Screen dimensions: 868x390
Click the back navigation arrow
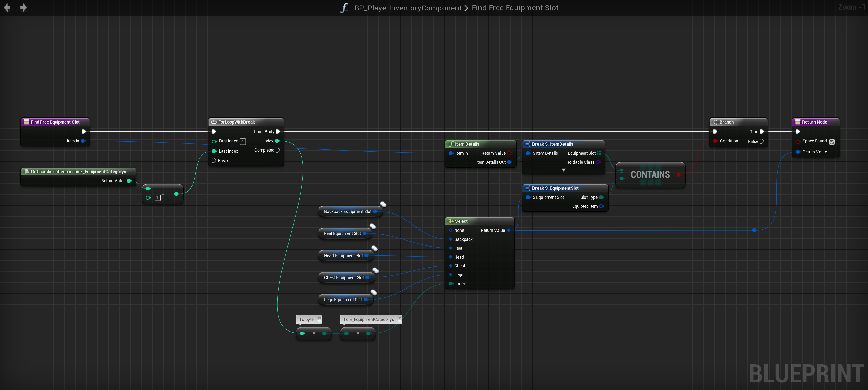pos(7,7)
